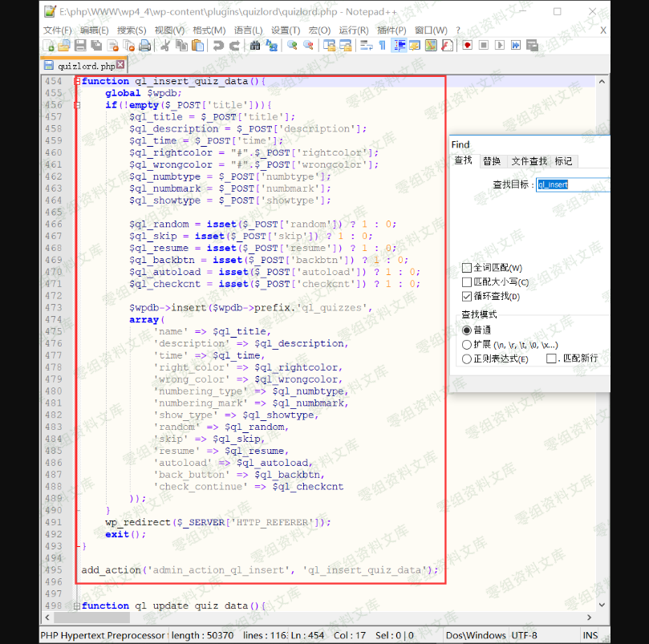The image size is (649, 644).
Task: Click the Show All Characters pilcrow icon
Action: click(x=382, y=46)
